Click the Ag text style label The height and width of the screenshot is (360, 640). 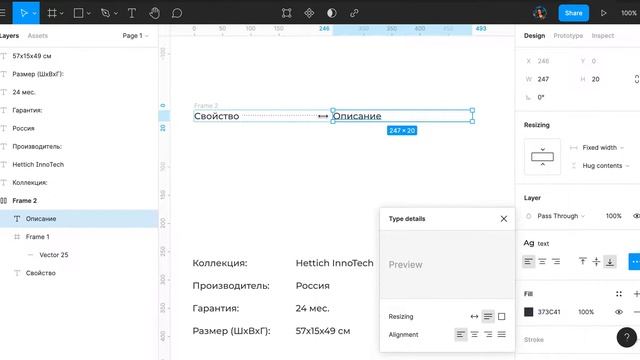click(536, 243)
